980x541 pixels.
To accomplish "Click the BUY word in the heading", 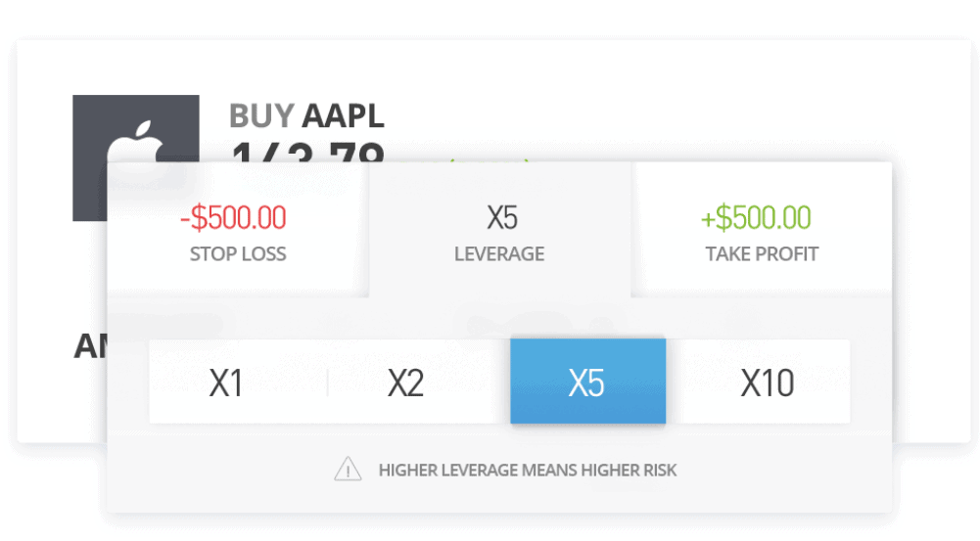I will pos(261,116).
